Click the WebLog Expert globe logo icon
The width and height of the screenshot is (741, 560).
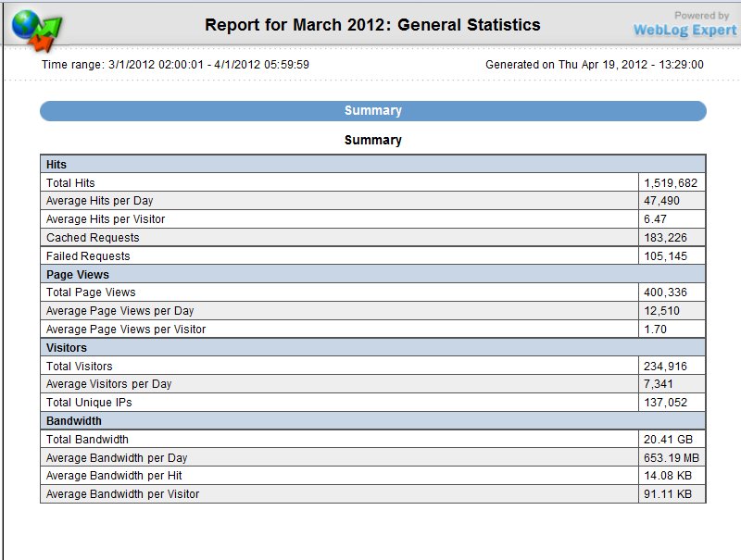pyautogui.click(x=37, y=31)
